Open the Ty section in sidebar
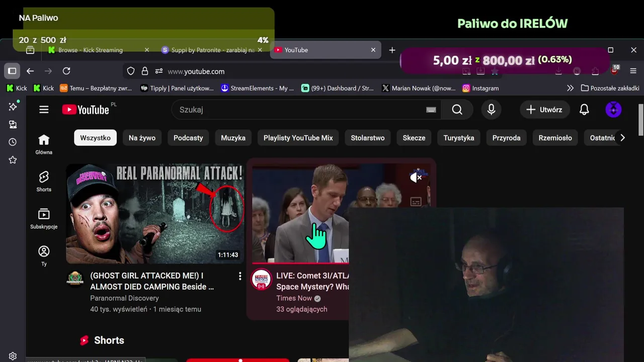 (44, 256)
